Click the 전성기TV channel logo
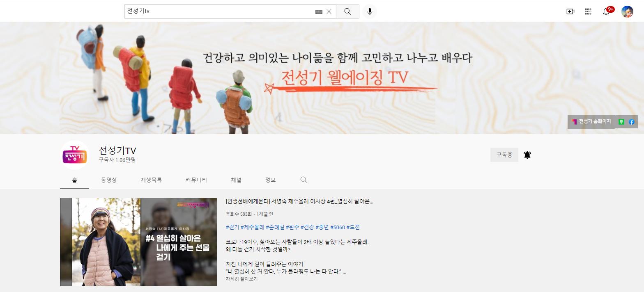The width and height of the screenshot is (644, 292). click(74, 155)
